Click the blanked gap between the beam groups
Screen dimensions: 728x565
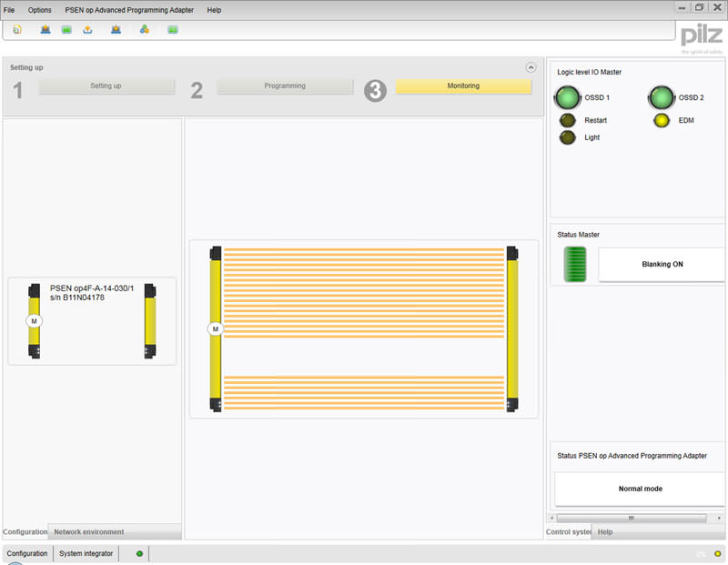tap(364, 357)
